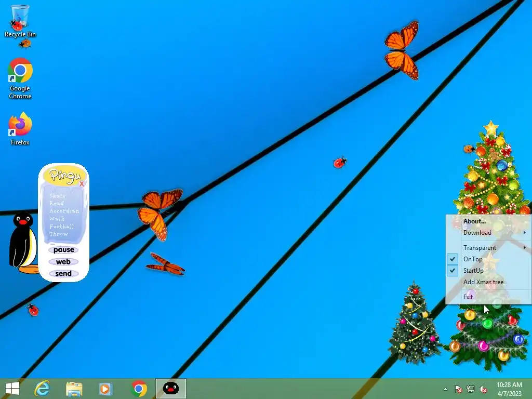Click the orange ladybug beside the upper Christmas tree
Image resolution: width=532 pixels, height=399 pixels.
469,149
